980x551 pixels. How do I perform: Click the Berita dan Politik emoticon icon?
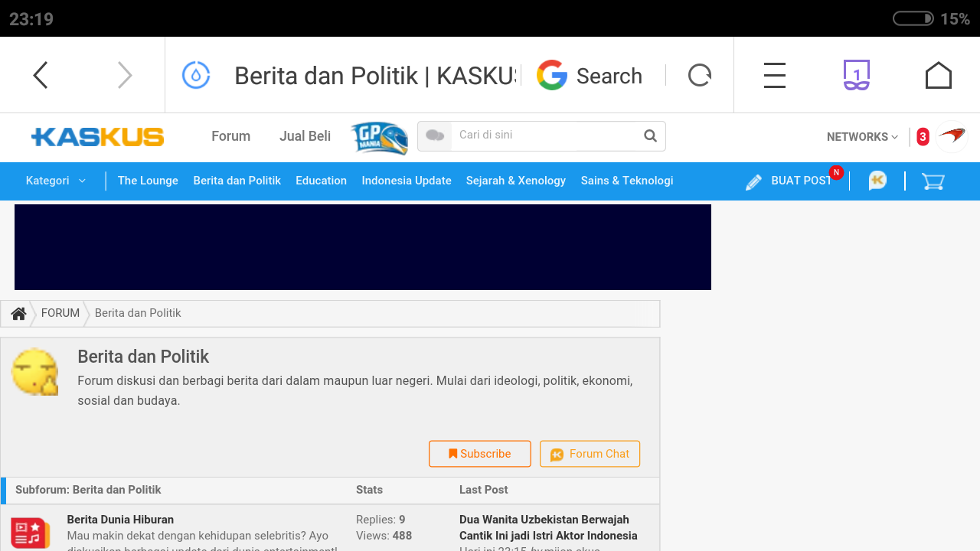tap(35, 372)
